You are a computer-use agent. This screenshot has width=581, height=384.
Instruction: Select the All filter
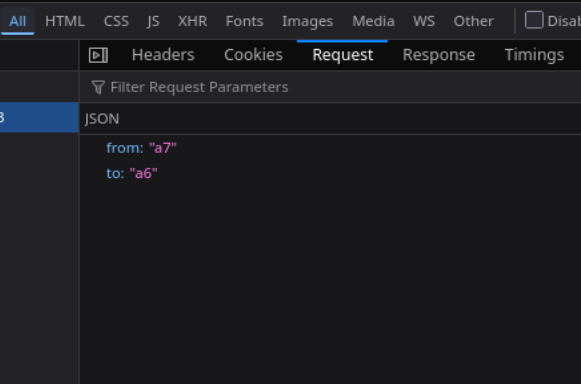tap(17, 21)
